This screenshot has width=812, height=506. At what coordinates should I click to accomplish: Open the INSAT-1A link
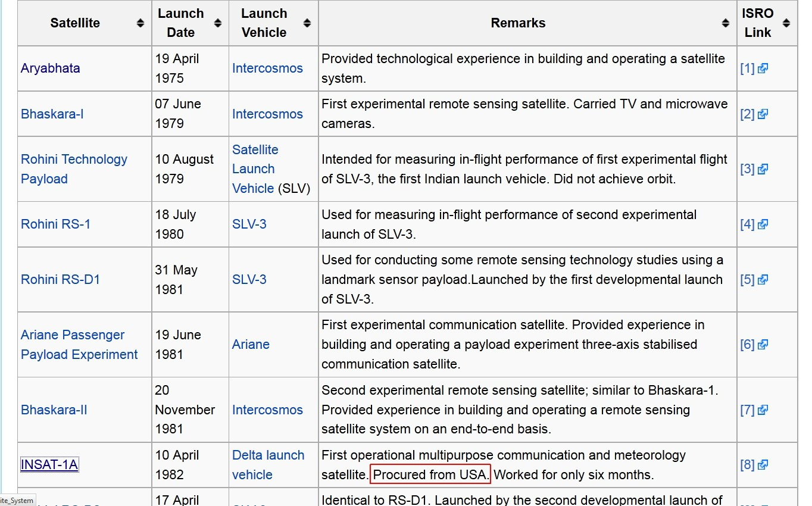coord(49,464)
